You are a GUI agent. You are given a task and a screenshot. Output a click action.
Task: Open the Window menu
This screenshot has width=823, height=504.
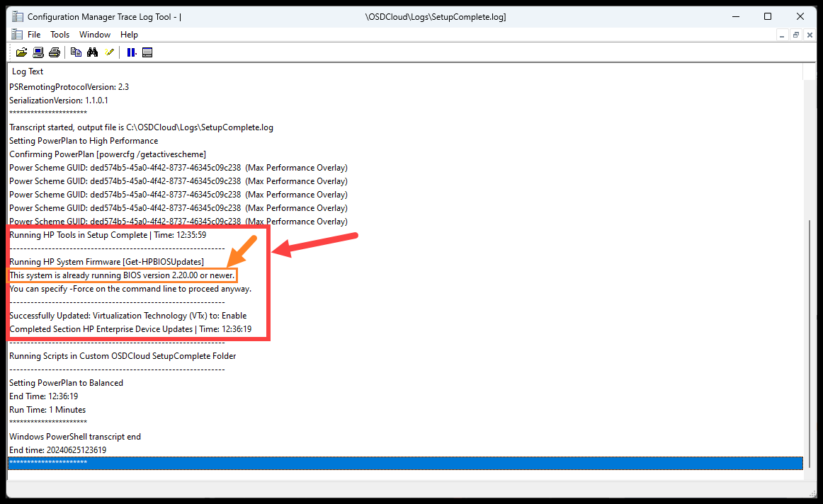coord(95,35)
